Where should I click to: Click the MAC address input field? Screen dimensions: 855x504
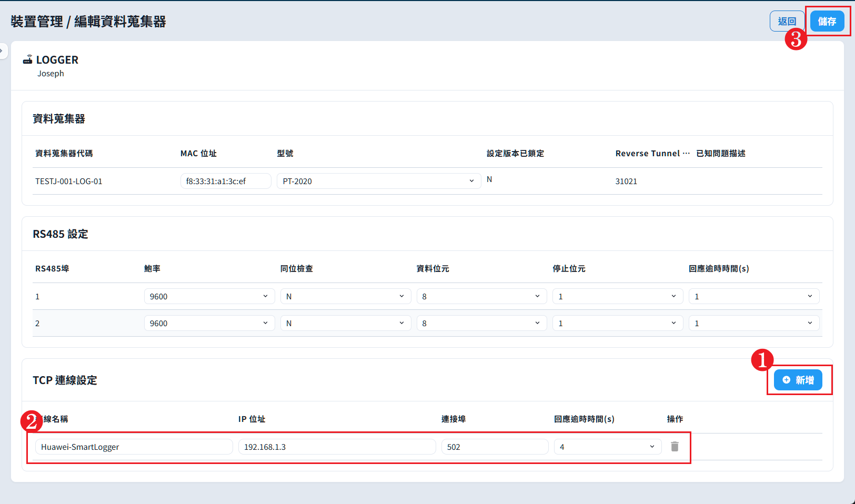click(225, 181)
